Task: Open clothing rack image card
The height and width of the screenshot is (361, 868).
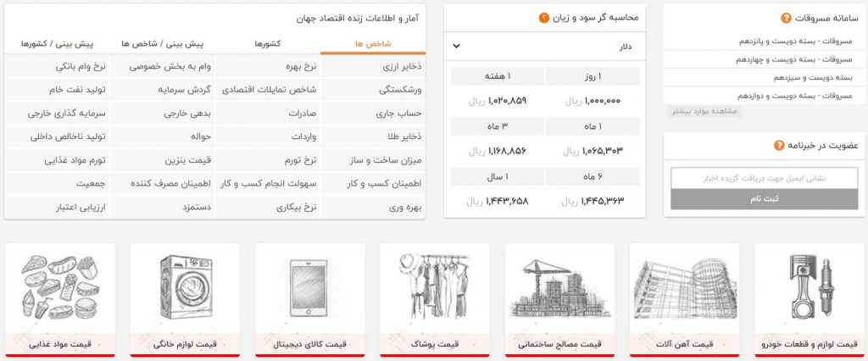Action: 435,288
